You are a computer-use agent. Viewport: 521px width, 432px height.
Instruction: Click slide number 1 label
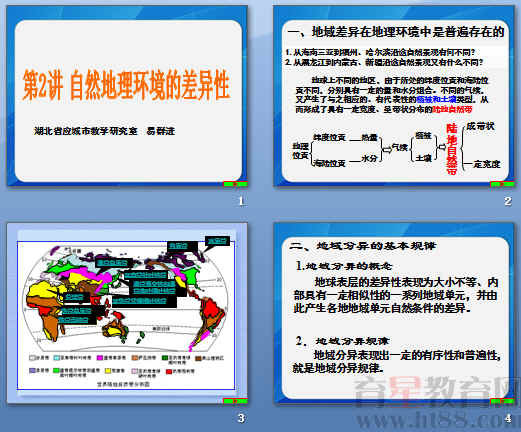point(241,201)
